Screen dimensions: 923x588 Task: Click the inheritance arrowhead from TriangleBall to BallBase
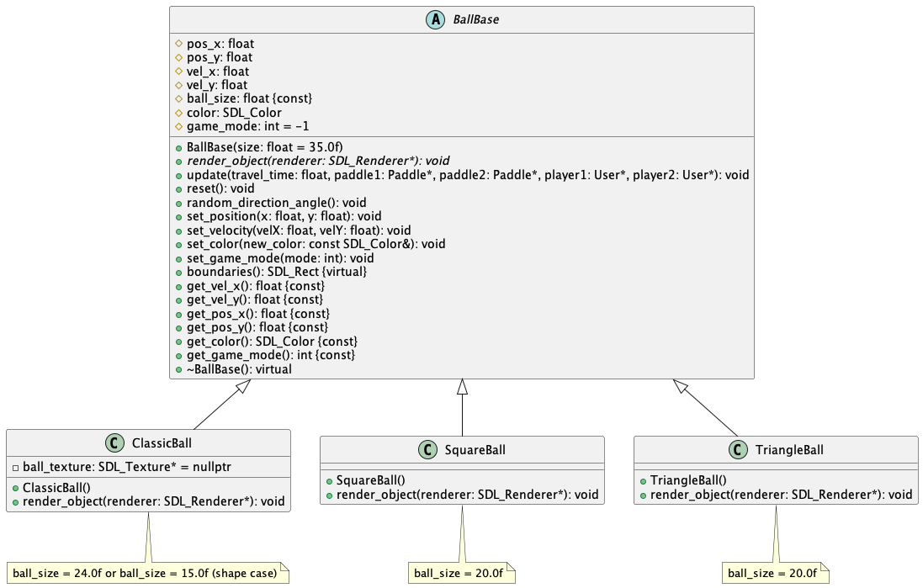[x=681, y=386]
